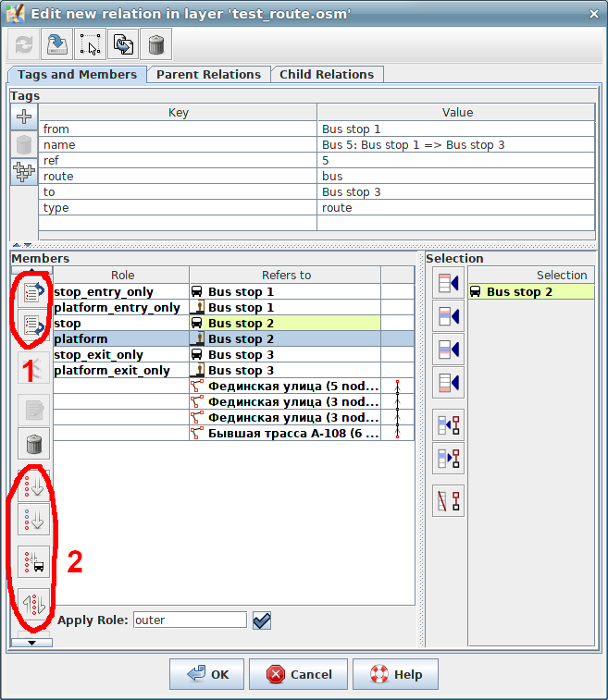The image size is (608, 700).
Task: Click the duplicate relation icon
Action: click(x=123, y=43)
